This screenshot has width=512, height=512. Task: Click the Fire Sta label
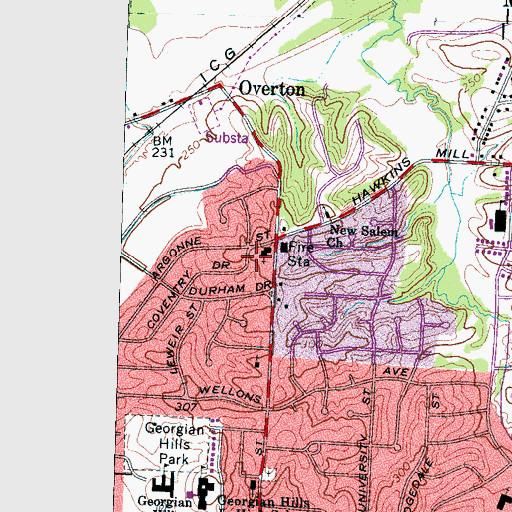pyautogui.click(x=301, y=254)
